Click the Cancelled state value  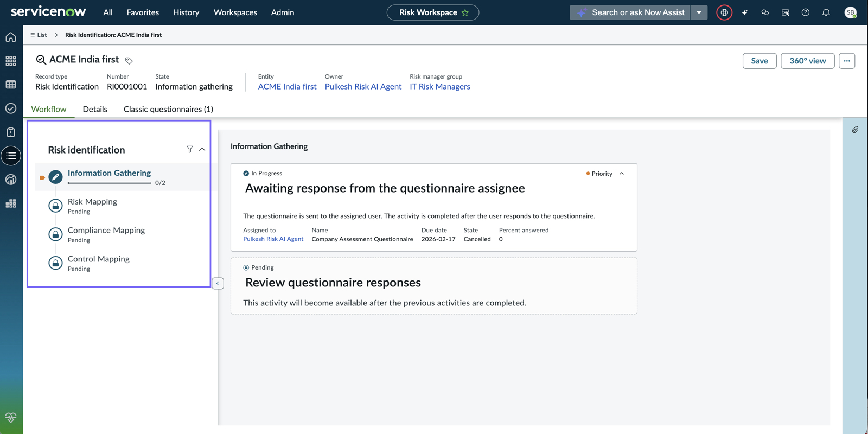[x=477, y=239]
